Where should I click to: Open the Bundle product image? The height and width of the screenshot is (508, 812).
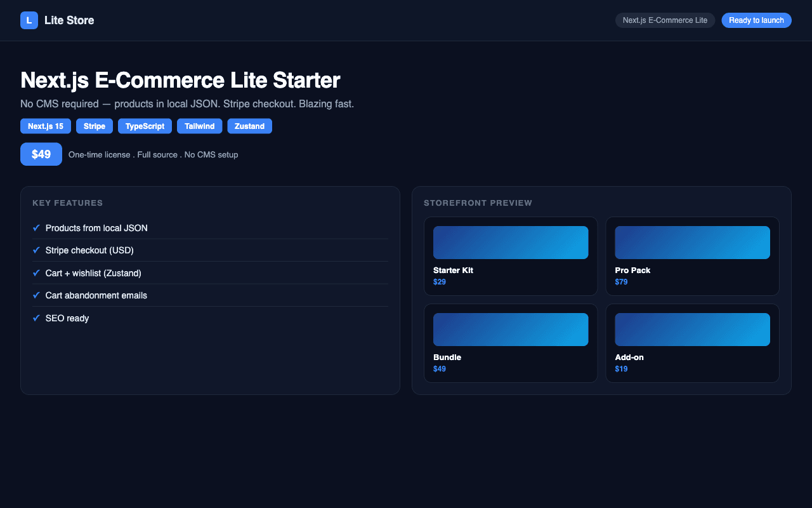pyautogui.click(x=511, y=330)
